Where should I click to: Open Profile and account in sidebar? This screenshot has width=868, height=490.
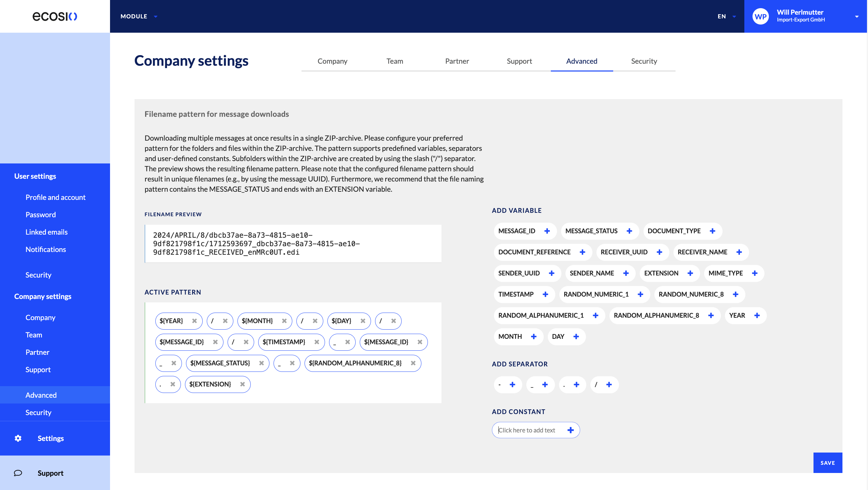pyautogui.click(x=56, y=197)
